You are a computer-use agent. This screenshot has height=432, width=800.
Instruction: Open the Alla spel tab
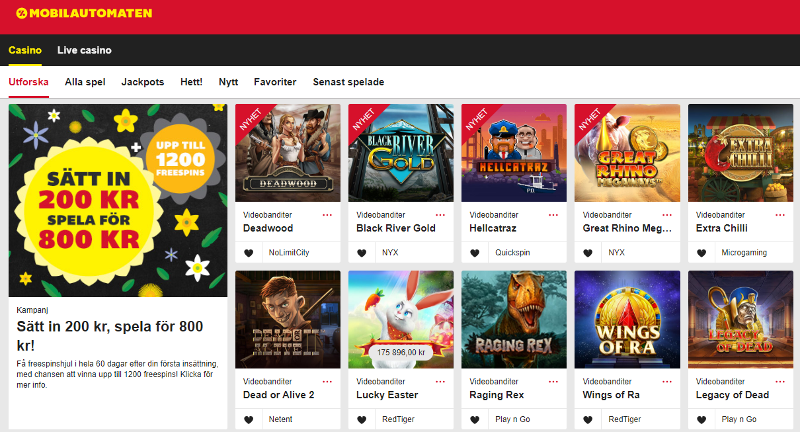click(x=85, y=82)
